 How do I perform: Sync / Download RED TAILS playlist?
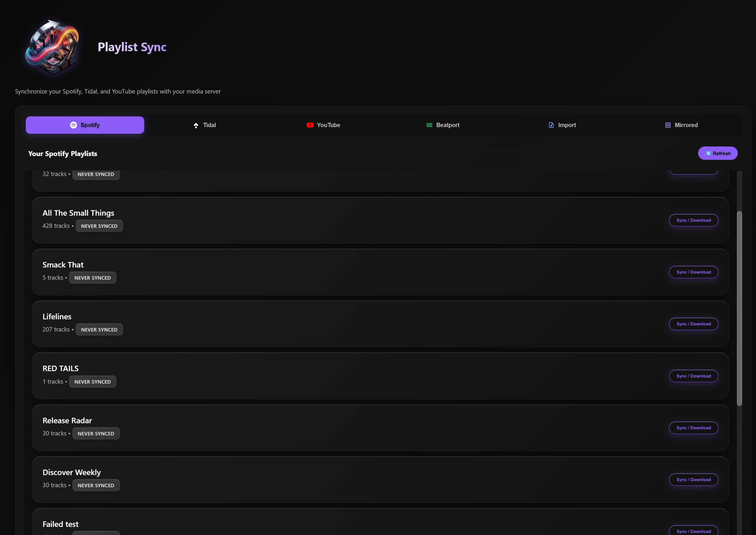693,376
